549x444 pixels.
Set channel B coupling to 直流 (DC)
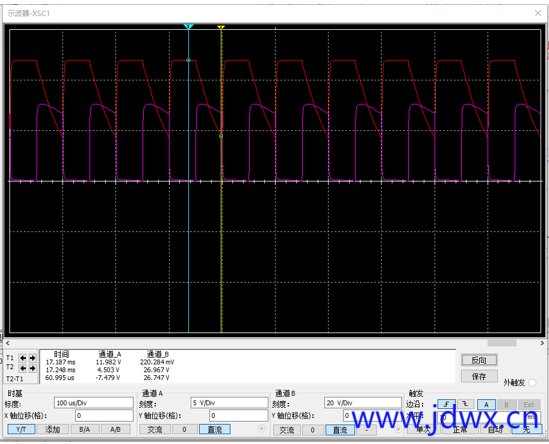[340, 430]
